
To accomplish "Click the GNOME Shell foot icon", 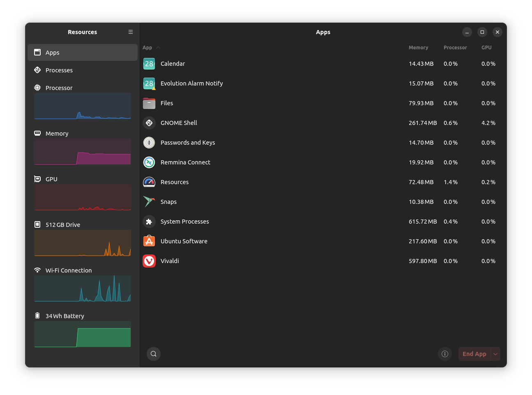I will pos(149,123).
